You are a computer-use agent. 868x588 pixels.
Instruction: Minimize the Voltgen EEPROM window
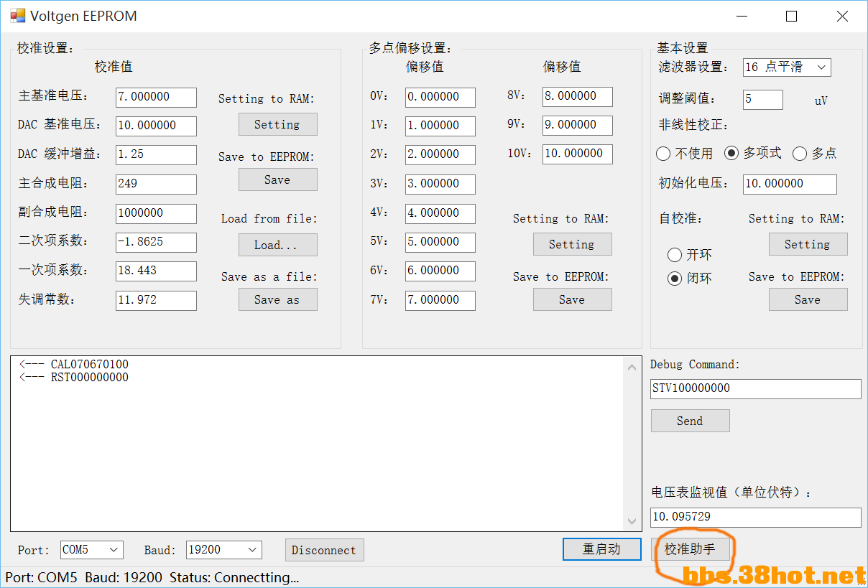tap(741, 16)
